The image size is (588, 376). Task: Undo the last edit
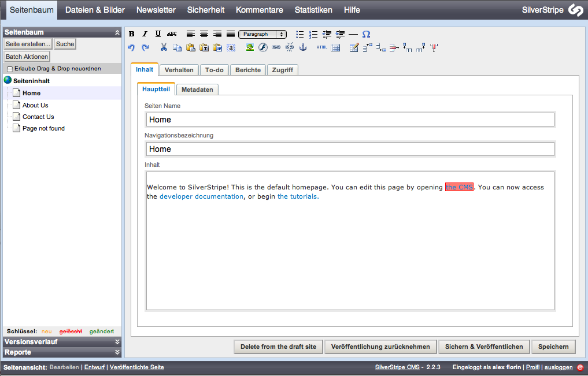point(131,47)
